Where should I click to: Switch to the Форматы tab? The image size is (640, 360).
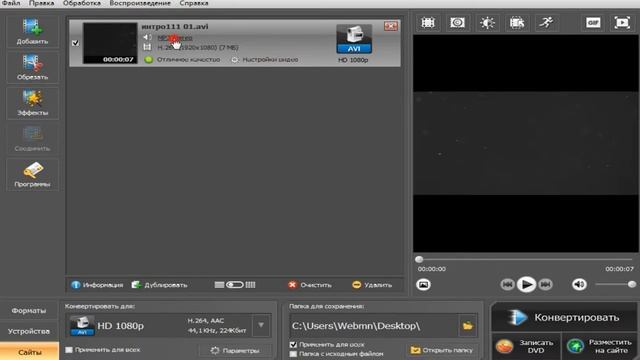[29, 311]
